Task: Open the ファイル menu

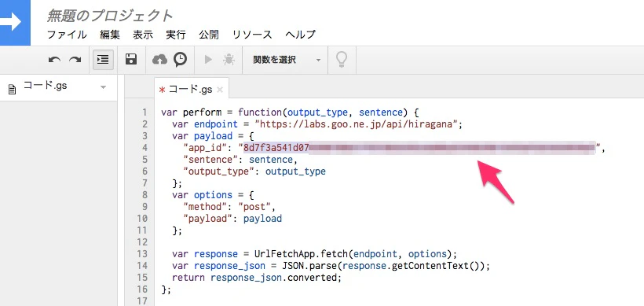Action: (x=67, y=35)
